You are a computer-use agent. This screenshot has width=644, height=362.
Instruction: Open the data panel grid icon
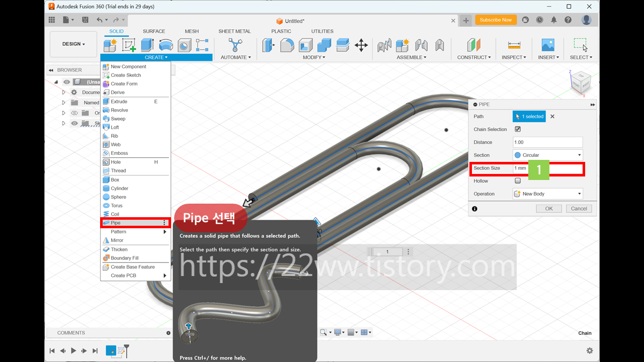click(52, 20)
